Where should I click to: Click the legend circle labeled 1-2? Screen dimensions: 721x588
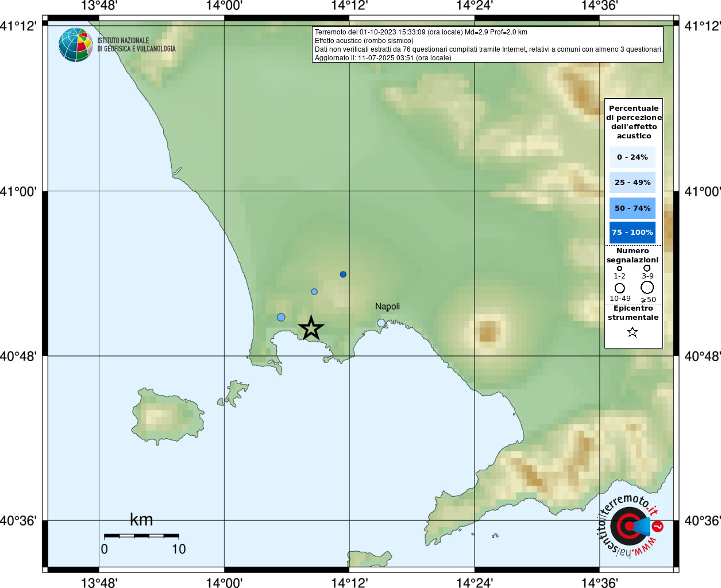point(619,268)
